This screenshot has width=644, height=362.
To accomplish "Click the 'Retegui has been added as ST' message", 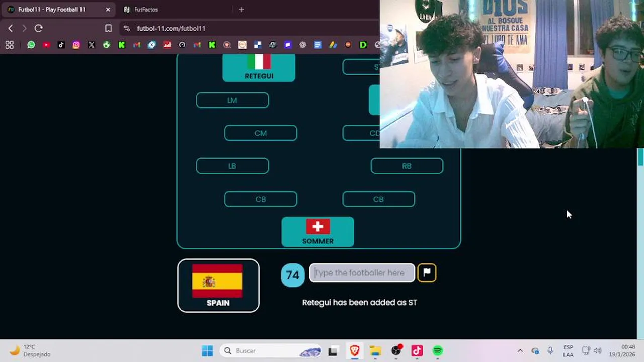I will point(359,302).
